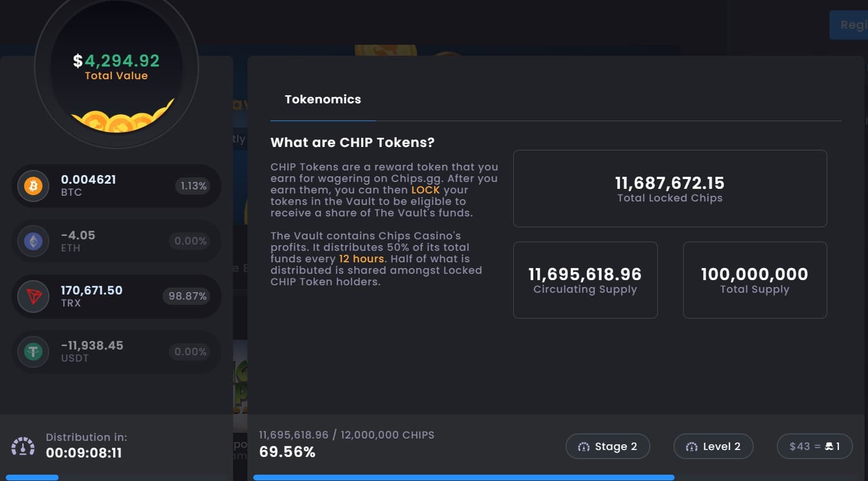The width and height of the screenshot is (868, 481).
Task: Click the gauge icon in Stage 2
Action: 583,447
